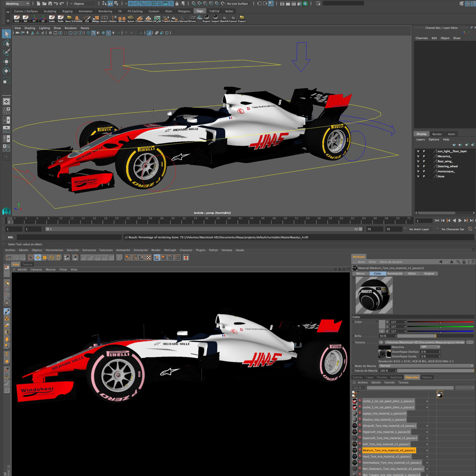Expand the Ultrasoft_Tyre material row arrow
Image resolution: width=476 pixels, height=476 pixels.
click(427, 426)
